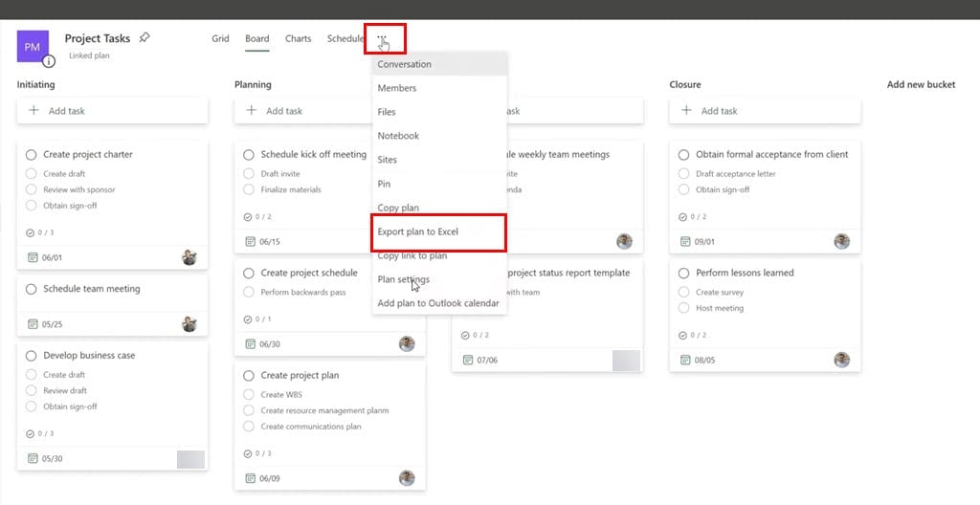This screenshot has height=505, width=980.
Task: Check off Draft acceptance letter item
Action: pyautogui.click(x=683, y=174)
